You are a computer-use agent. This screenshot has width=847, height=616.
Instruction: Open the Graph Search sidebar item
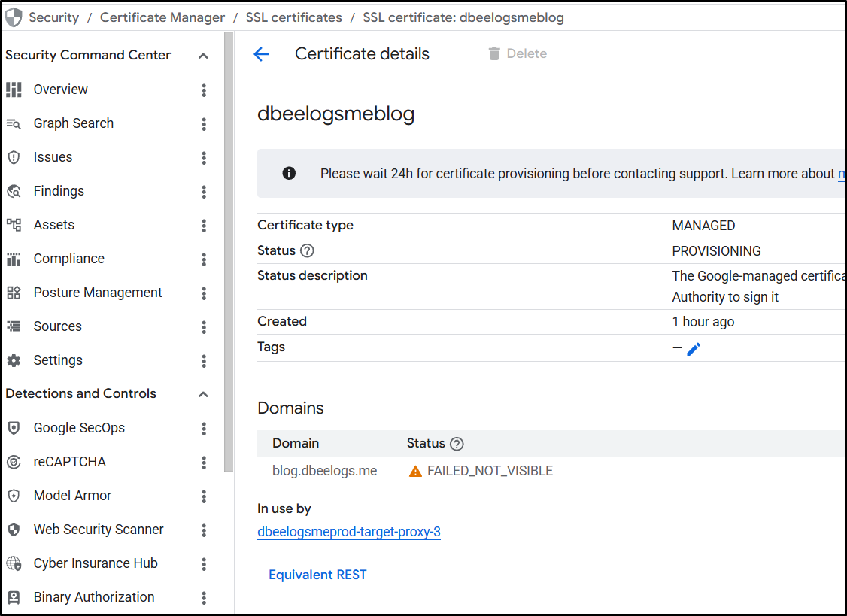tap(73, 123)
